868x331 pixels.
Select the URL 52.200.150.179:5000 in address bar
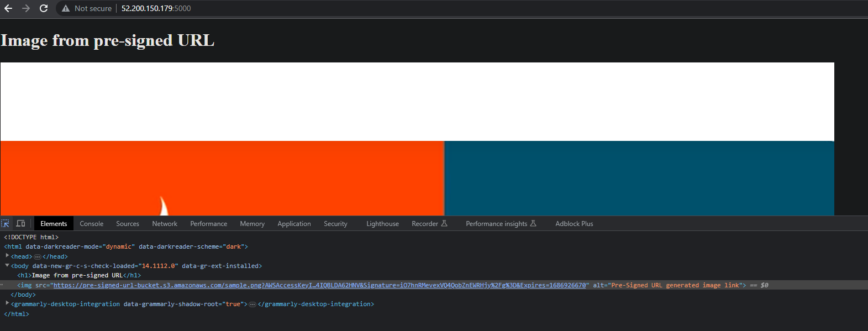click(156, 8)
